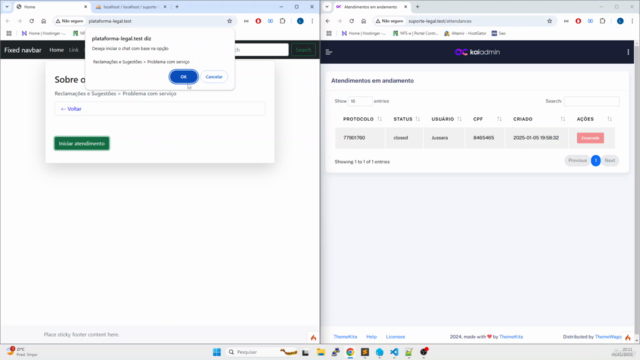Open the profile avatar in the left browser
640x360 pixels.
[300, 21]
